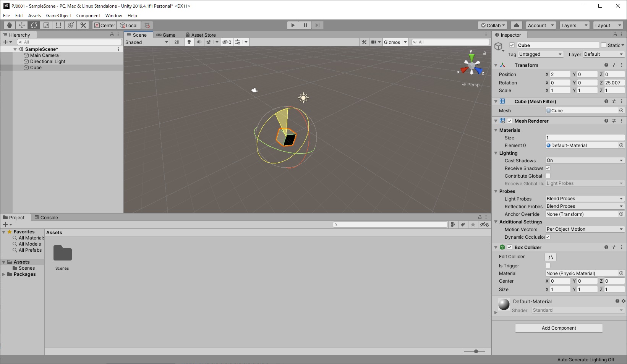Collapse the Transform component
Image resolution: width=627 pixels, height=364 pixels.
[x=496, y=65]
